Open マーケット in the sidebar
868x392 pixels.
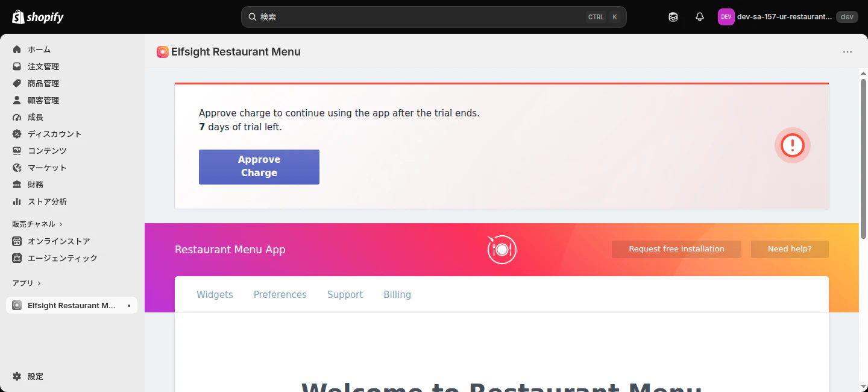[72, 168]
